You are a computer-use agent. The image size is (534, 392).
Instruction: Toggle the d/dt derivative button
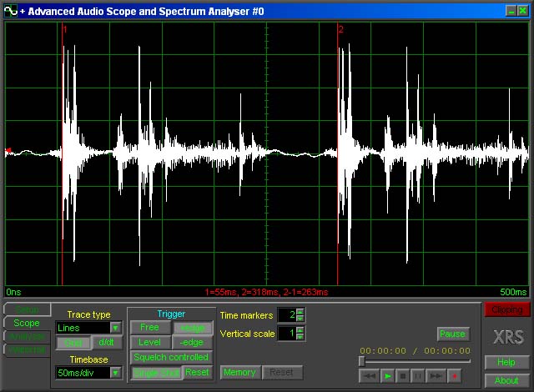(x=106, y=343)
